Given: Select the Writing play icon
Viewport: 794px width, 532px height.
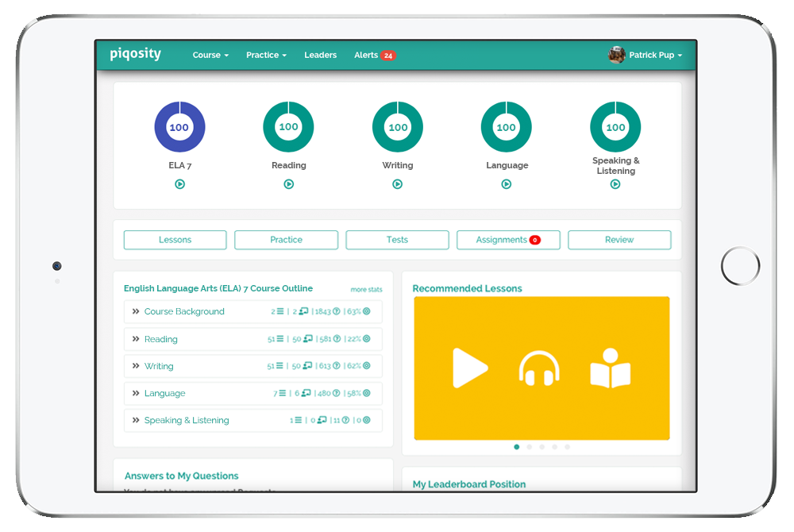Looking at the screenshot, I should click(397, 183).
